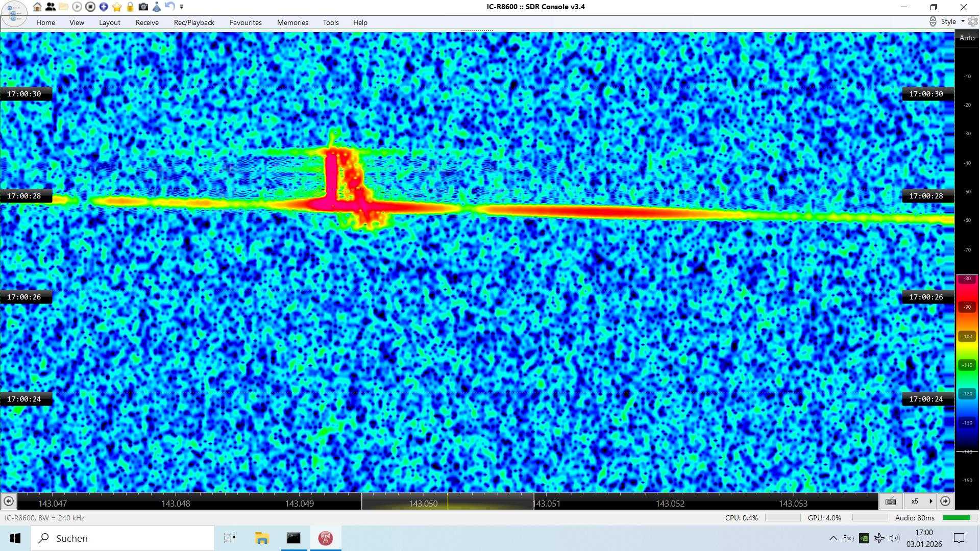Open the Rec/Playback ribbon tab
The width and height of the screenshot is (980, 551).
point(194,22)
